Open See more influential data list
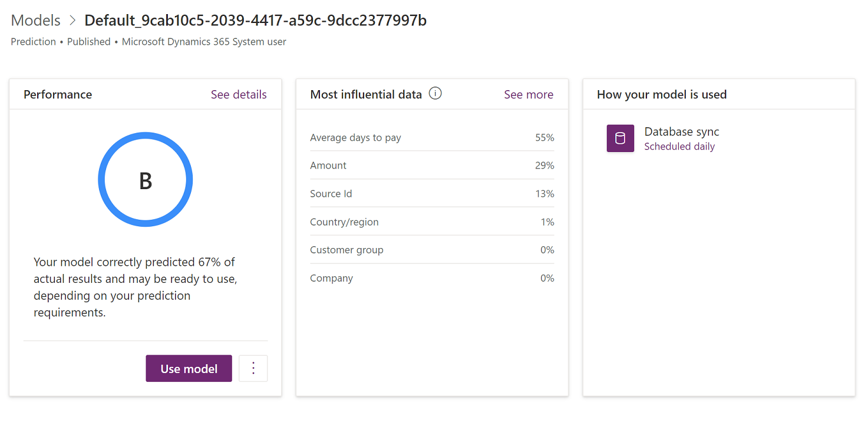Screen dimensions: 868x423 529,94
